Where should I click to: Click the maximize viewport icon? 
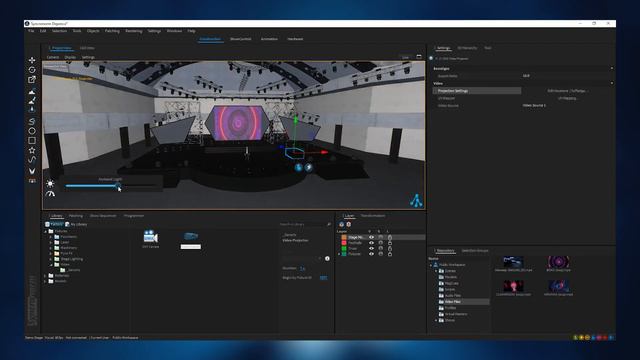click(x=419, y=57)
